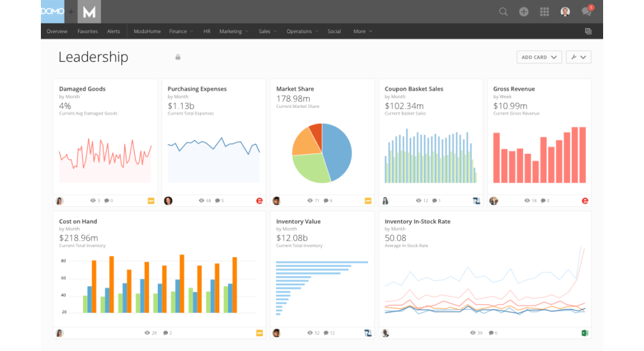644x351 pixels.
Task: Switch to the ModoHome page
Action: tap(147, 31)
